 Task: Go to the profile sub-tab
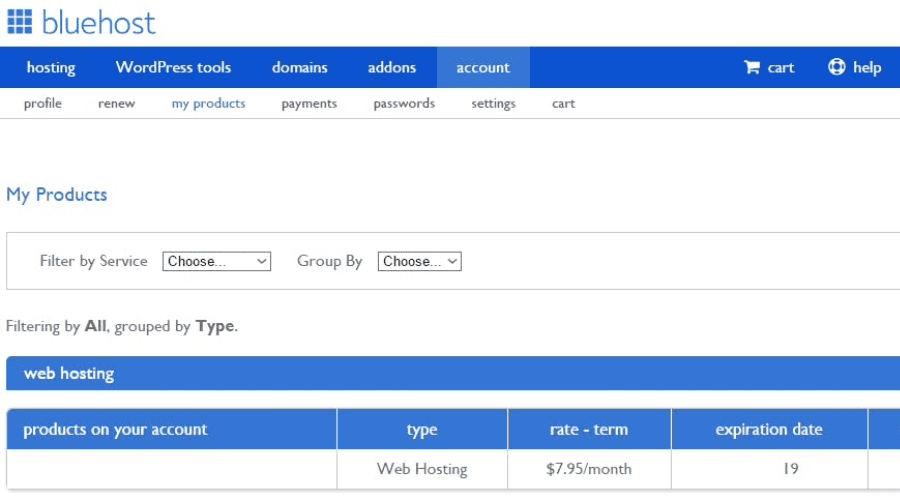[x=42, y=103]
